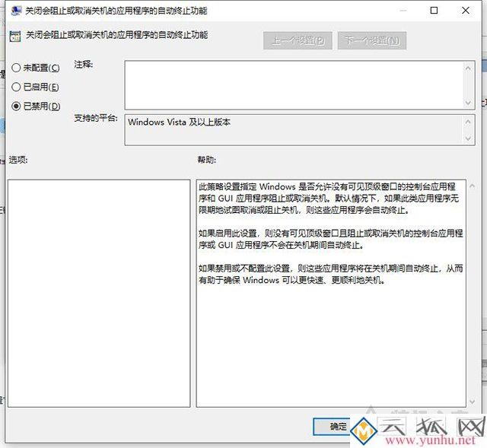Click the 上一个设置(P) button
Viewport: 487px width, 448px height.
click(x=298, y=40)
